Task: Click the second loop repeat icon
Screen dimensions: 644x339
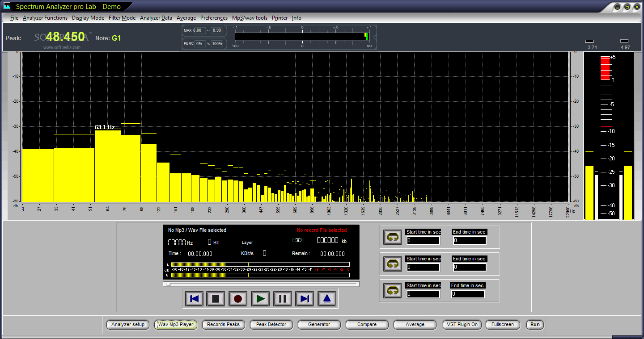Action: point(392,264)
